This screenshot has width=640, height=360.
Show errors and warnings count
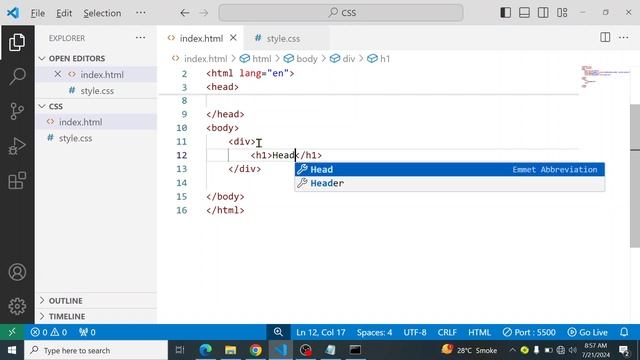click(49, 332)
